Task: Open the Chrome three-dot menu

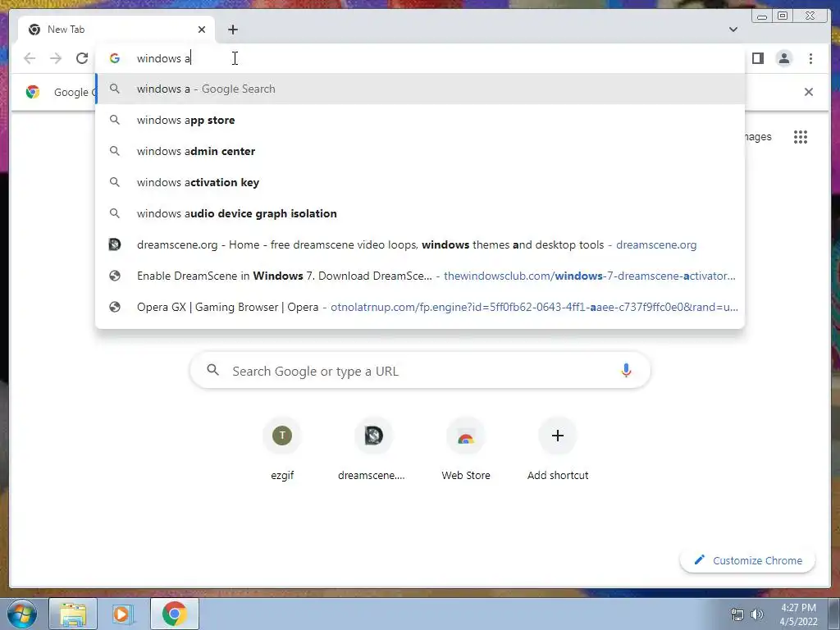Action: 810,58
